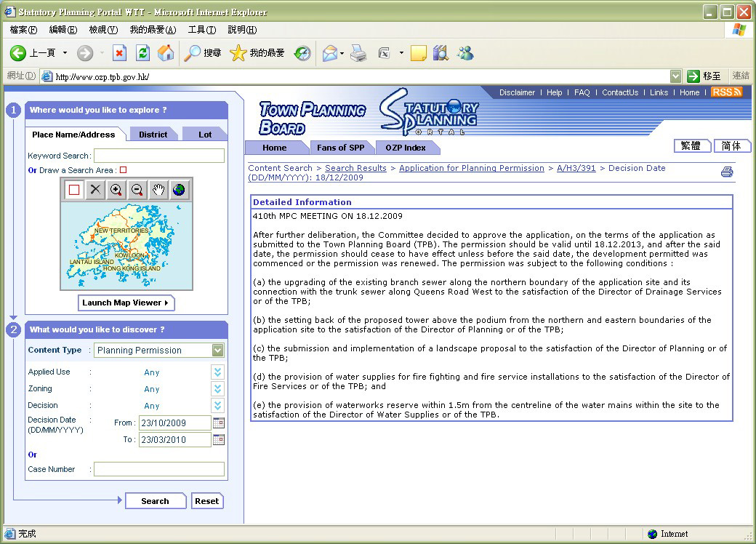Select the map pan hand tool

coord(158,190)
